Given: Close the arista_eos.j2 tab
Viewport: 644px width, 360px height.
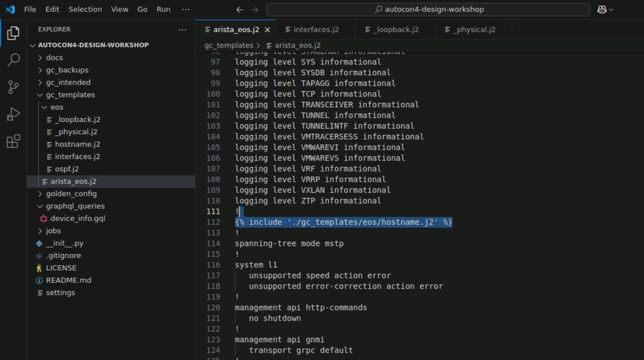Looking at the screenshot, I should [267, 29].
